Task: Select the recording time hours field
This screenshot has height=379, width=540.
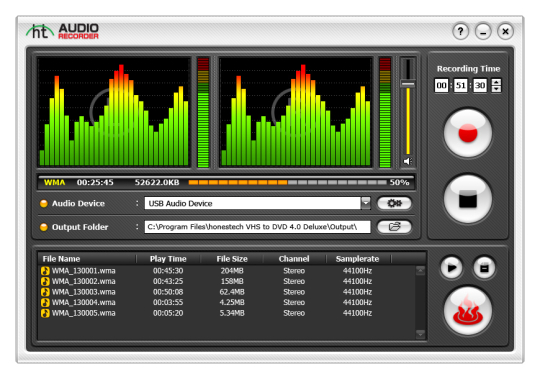Action: pyautogui.click(x=442, y=85)
